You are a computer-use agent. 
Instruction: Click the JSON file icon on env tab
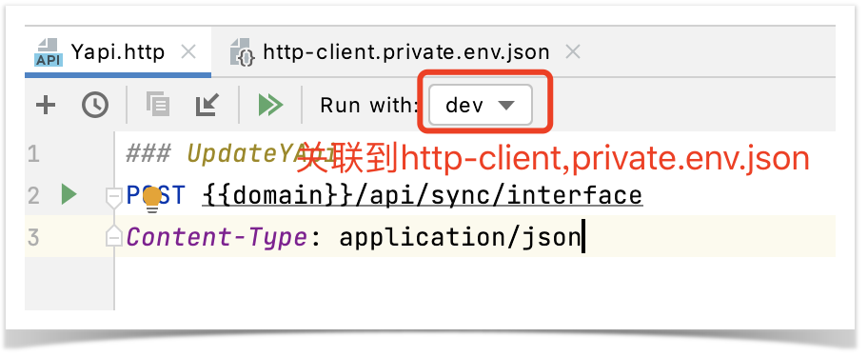243,52
